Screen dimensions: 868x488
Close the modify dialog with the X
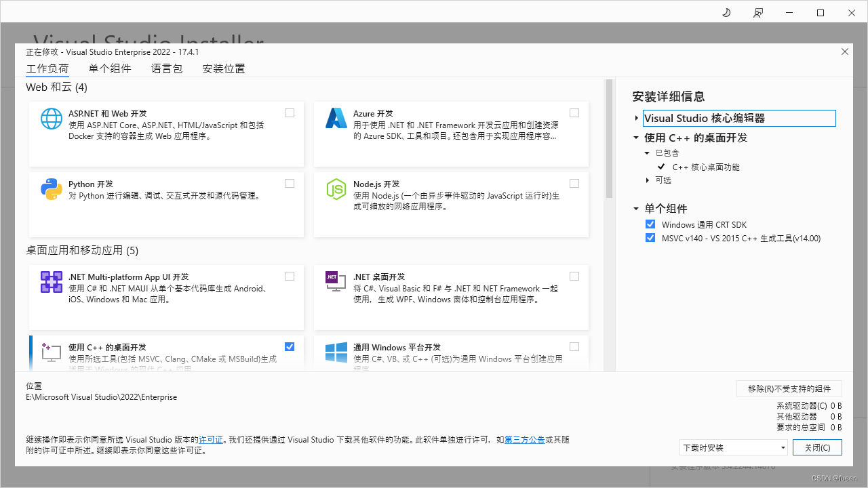point(845,52)
